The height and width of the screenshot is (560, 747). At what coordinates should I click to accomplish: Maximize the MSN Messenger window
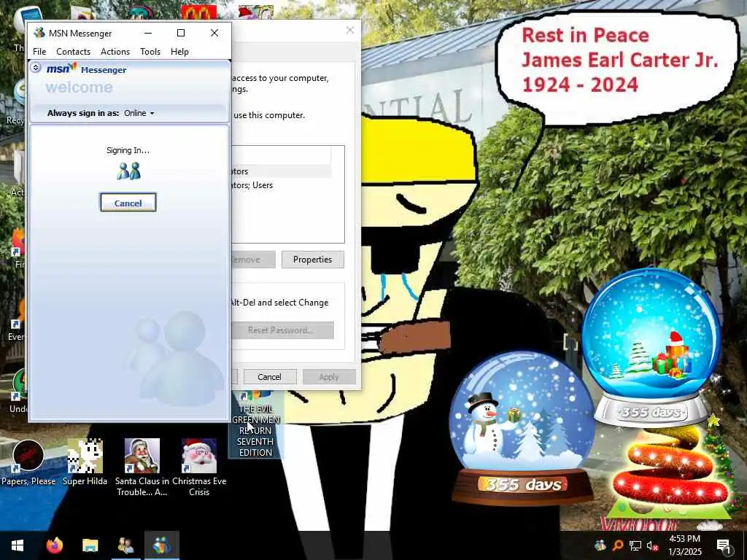(181, 33)
